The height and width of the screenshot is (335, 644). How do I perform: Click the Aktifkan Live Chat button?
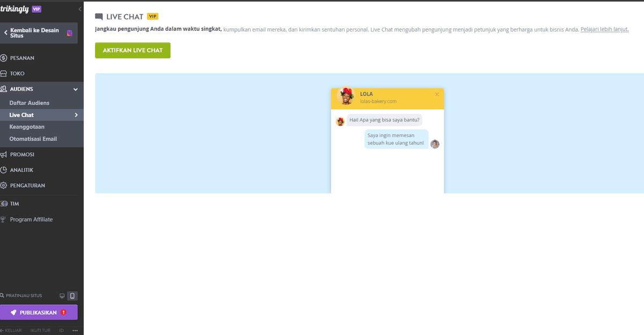[133, 50]
